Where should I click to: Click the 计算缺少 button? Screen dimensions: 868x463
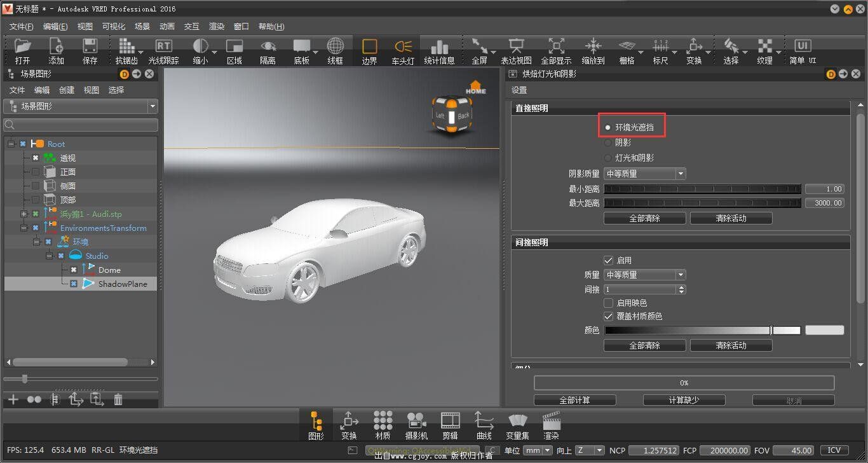point(684,400)
